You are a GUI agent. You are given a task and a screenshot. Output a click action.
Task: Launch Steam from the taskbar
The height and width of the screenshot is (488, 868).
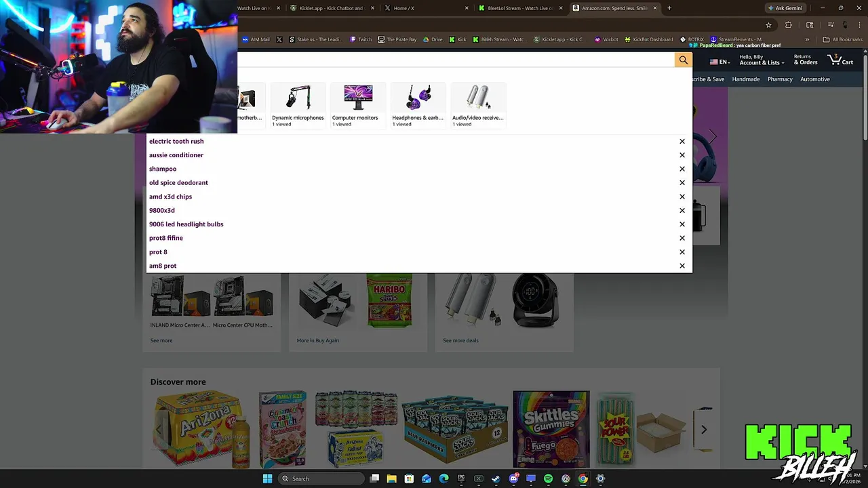[496, 479]
